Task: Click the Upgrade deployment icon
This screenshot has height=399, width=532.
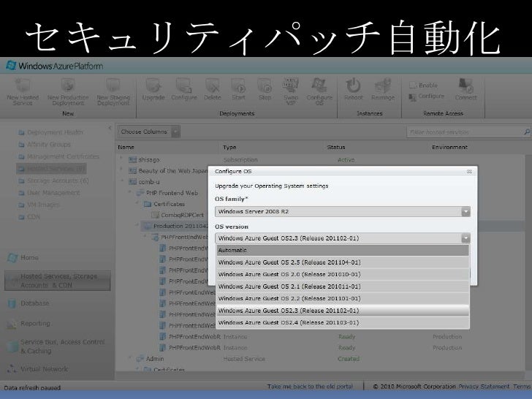Action: tap(153, 85)
